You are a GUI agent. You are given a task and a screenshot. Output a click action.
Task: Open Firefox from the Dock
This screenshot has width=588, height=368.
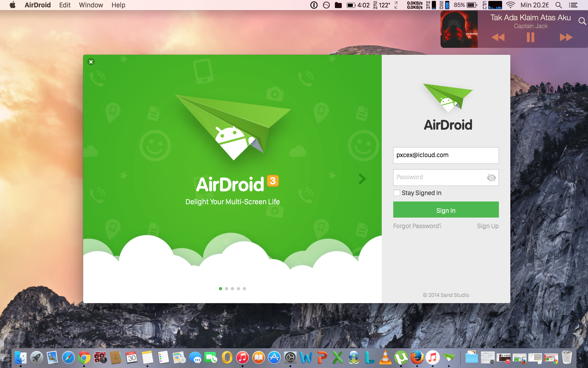417,358
